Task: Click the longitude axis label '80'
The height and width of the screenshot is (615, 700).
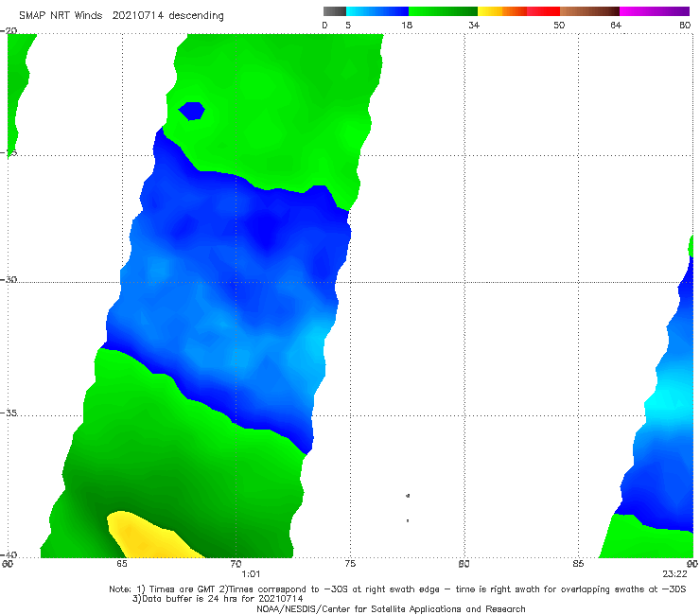Action: 464,564
